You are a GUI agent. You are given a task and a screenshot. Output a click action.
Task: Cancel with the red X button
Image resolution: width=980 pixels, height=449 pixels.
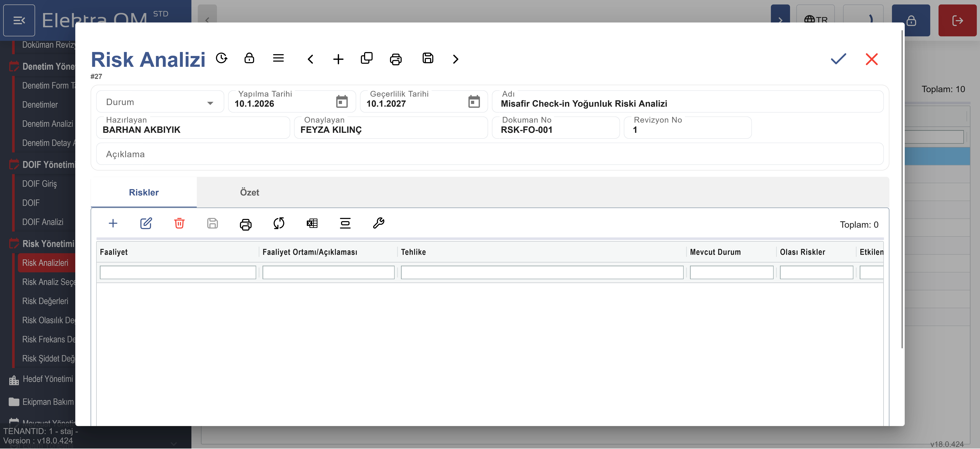(872, 59)
